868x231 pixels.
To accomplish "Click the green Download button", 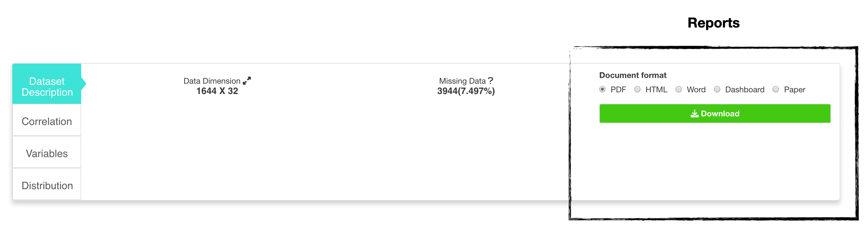I will tap(715, 113).
